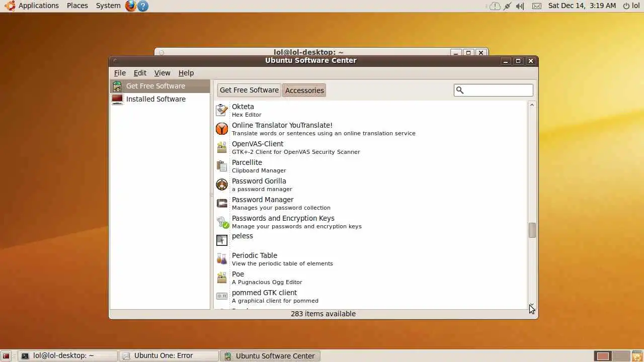Open the Help menu
The height and width of the screenshot is (362, 644).
coord(186,73)
